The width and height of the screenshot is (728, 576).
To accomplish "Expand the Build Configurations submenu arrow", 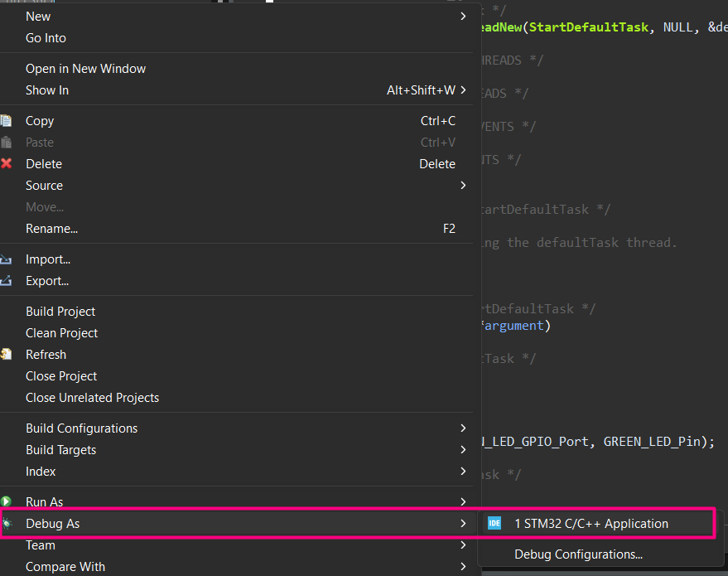I will pos(464,428).
